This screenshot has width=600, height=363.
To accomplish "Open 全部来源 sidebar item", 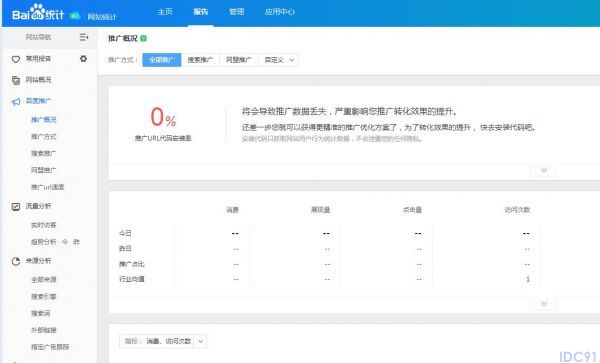I will tap(44, 280).
